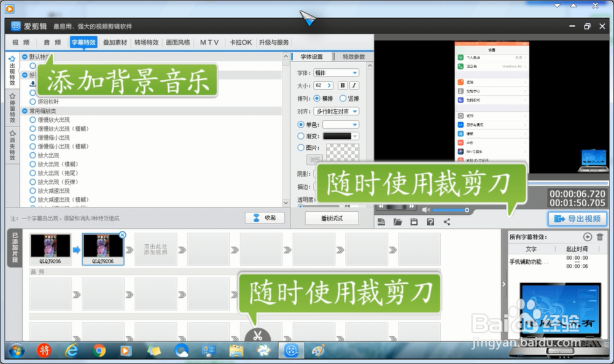Viewport: 614px width, 364px height.
Task: Launch Internet Explorer from the taskbar
Action: (71, 350)
